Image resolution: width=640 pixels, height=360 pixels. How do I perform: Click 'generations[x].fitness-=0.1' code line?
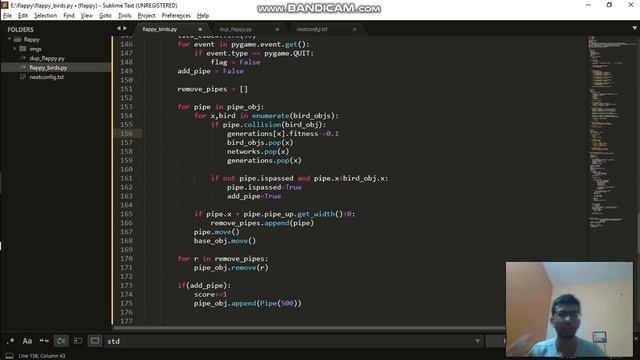[x=283, y=133]
